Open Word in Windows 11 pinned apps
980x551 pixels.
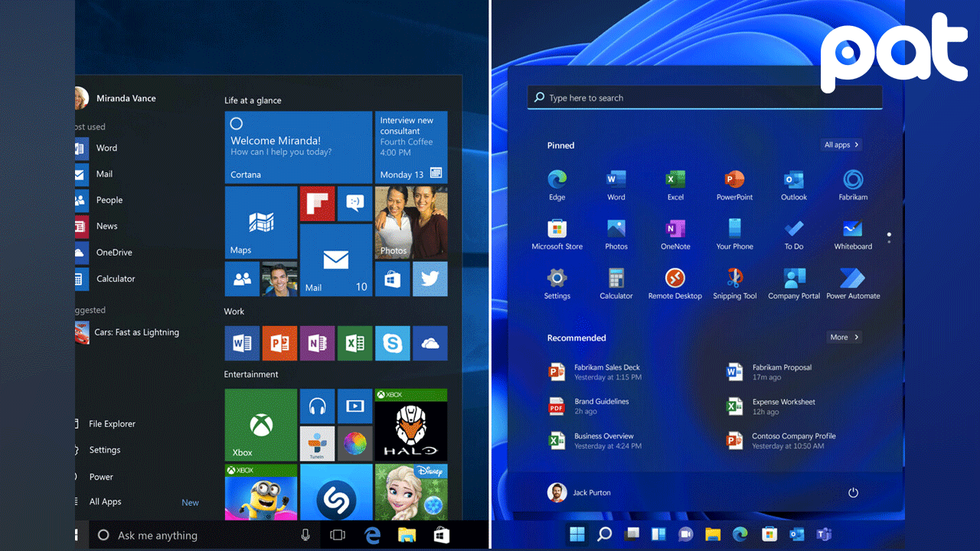coord(616,185)
